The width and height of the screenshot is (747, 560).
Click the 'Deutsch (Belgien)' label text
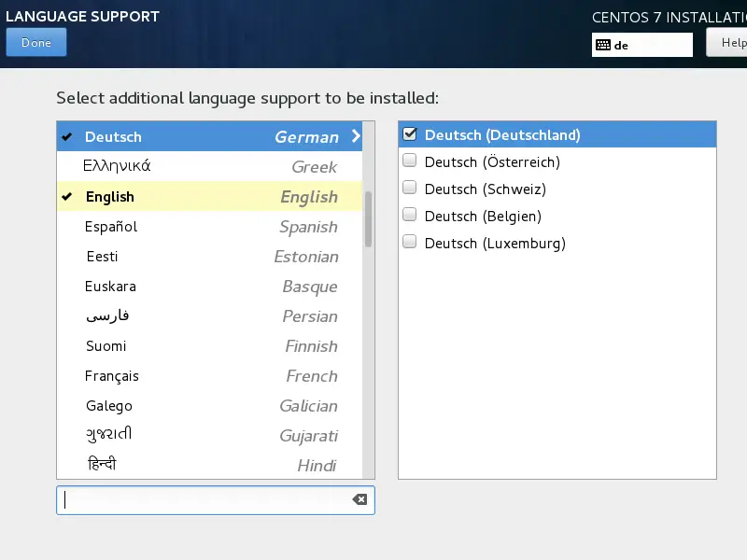click(x=483, y=217)
